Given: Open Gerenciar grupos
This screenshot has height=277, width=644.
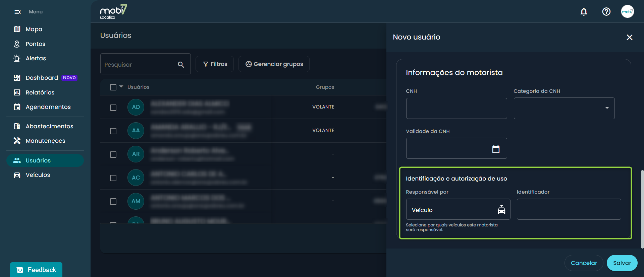Looking at the screenshot, I should (274, 64).
